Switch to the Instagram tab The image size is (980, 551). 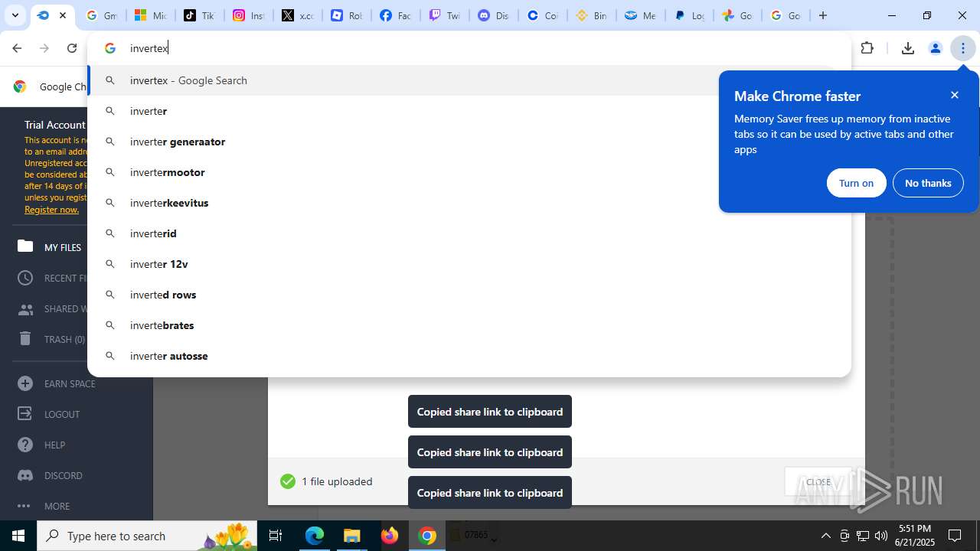click(248, 15)
